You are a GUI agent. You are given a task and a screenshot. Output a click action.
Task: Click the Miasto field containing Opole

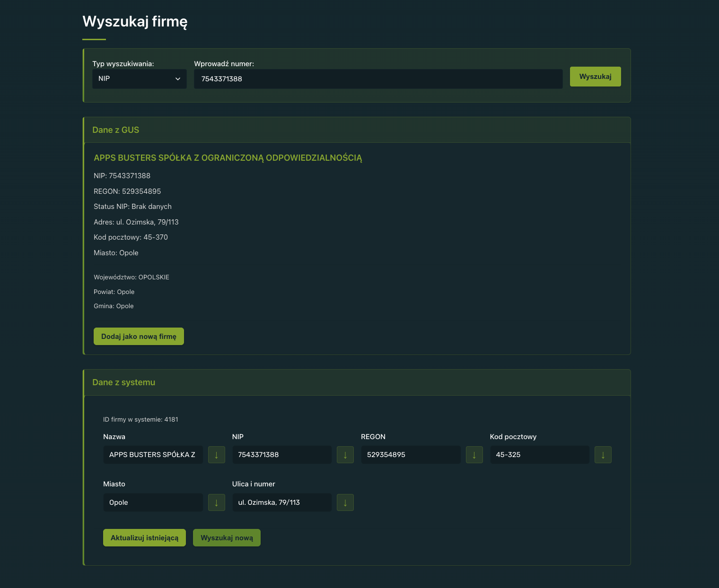[x=152, y=502]
